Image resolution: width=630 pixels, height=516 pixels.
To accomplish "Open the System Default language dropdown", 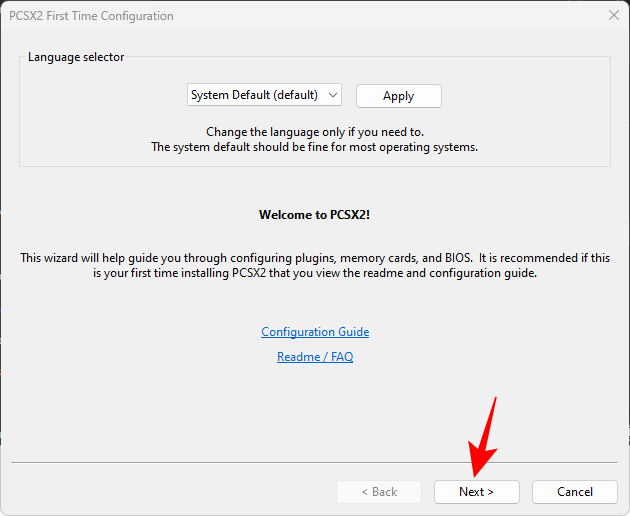I will (264, 95).
